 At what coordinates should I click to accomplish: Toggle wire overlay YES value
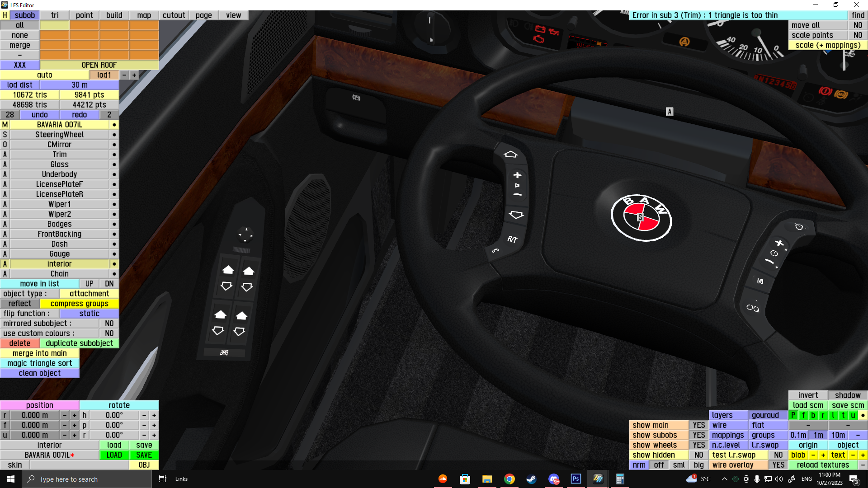click(778, 465)
